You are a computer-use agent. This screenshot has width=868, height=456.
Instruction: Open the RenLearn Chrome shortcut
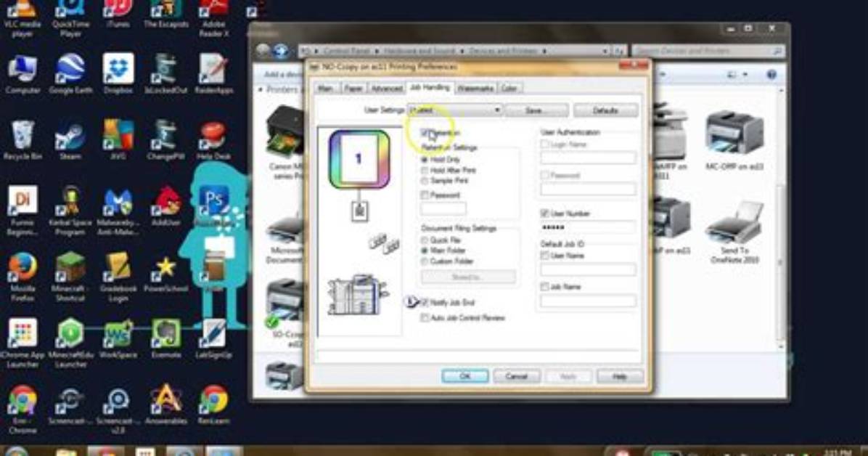pyautogui.click(x=213, y=404)
